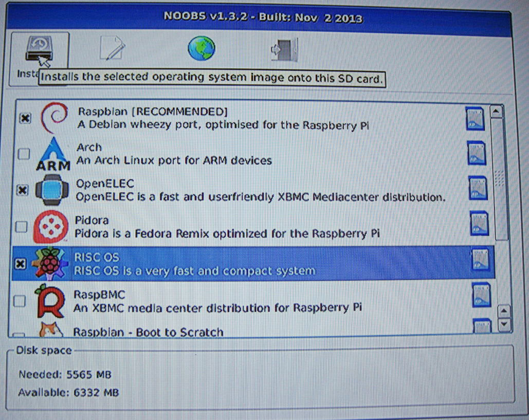Uncheck the Raspbian [RECOMMENDED] checkbox
Image resolution: width=529 pixels, height=420 pixels.
[x=25, y=118]
